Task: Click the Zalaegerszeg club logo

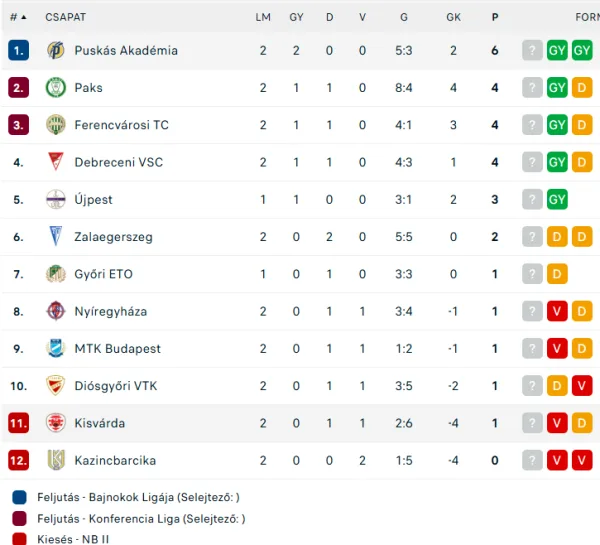Action: [x=55, y=237]
